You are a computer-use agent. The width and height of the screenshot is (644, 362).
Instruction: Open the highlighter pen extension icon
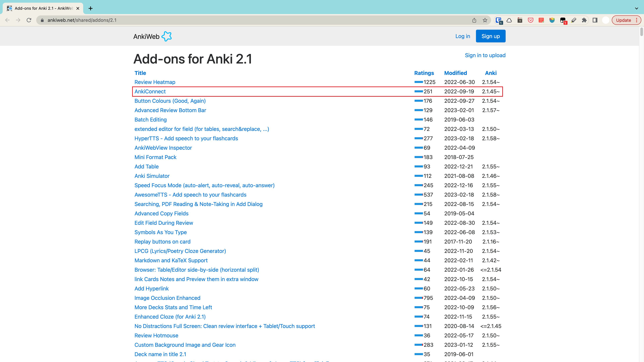point(574,20)
